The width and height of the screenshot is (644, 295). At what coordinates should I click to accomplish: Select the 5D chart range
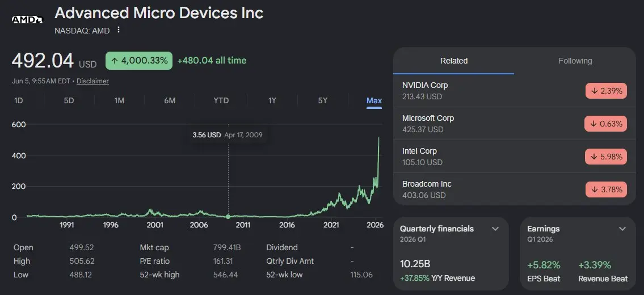[x=69, y=100]
